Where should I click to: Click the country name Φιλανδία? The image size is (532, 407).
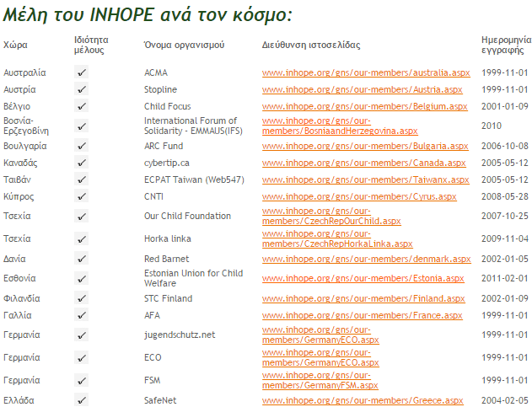pyautogui.click(x=22, y=299)
